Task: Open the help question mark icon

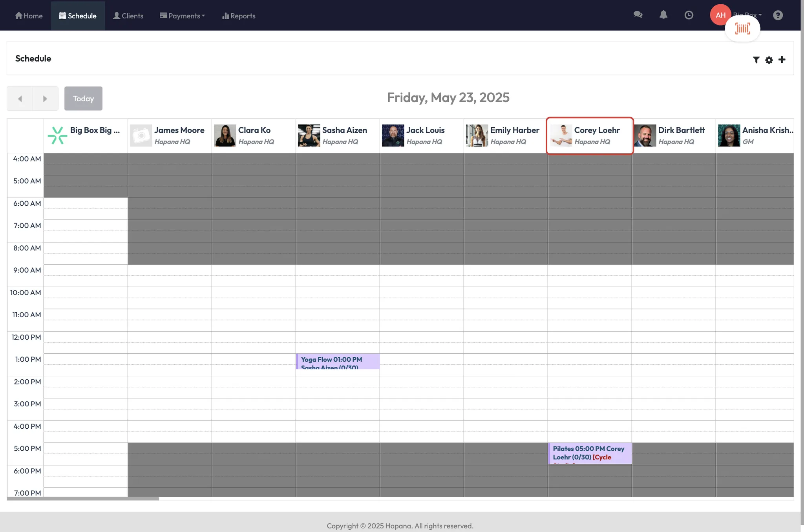Action: pos(778,15)
